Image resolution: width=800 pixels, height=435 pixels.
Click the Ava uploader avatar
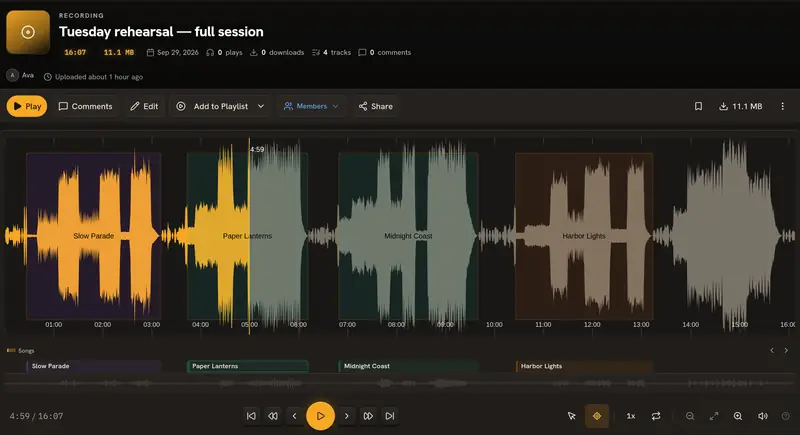[12, 75]
